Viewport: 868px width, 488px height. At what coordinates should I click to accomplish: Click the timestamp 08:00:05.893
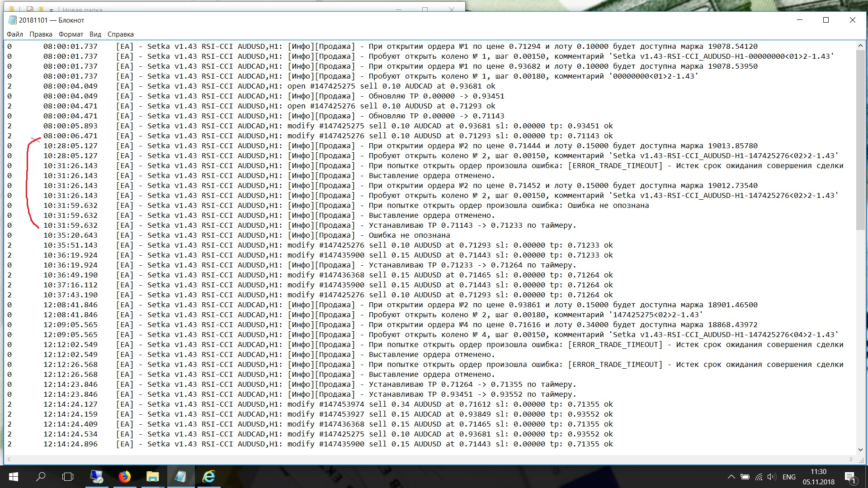[x=71, y=126]
